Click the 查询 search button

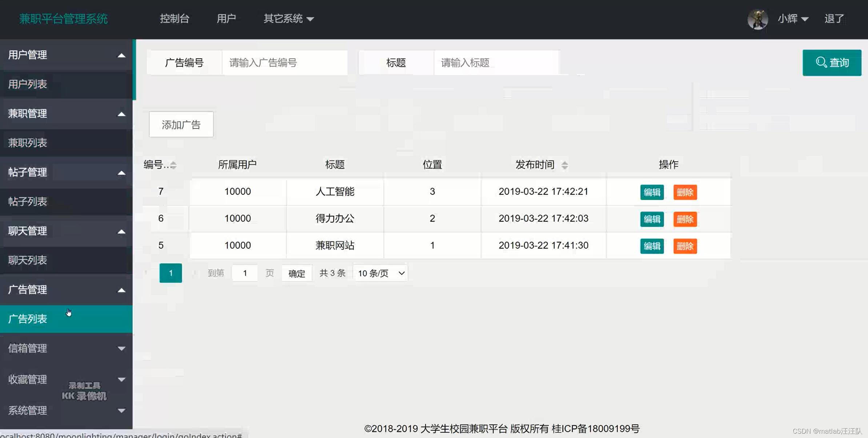click(832, 63)
